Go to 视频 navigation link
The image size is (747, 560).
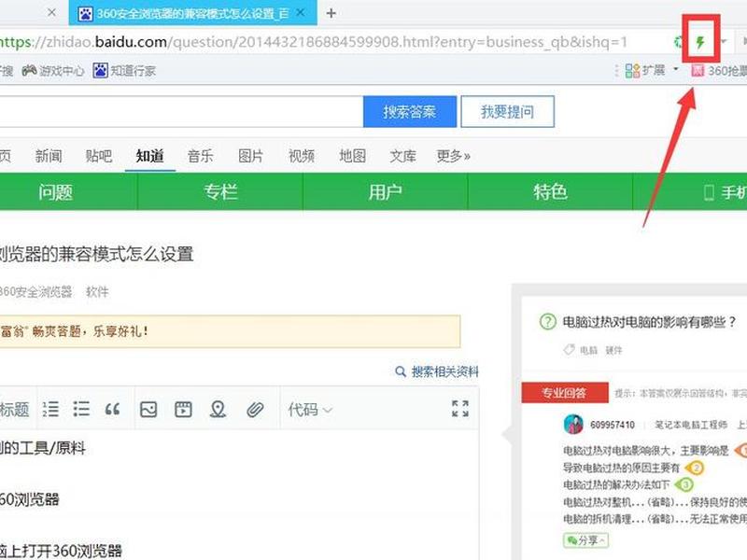(x=302, y=156)
